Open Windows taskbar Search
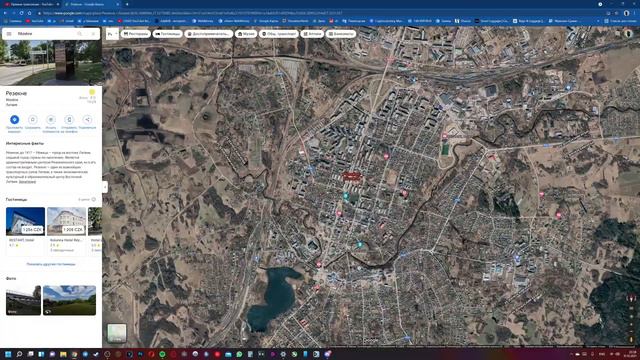Viewport: 640px width, 360px height. pos(19,354)
